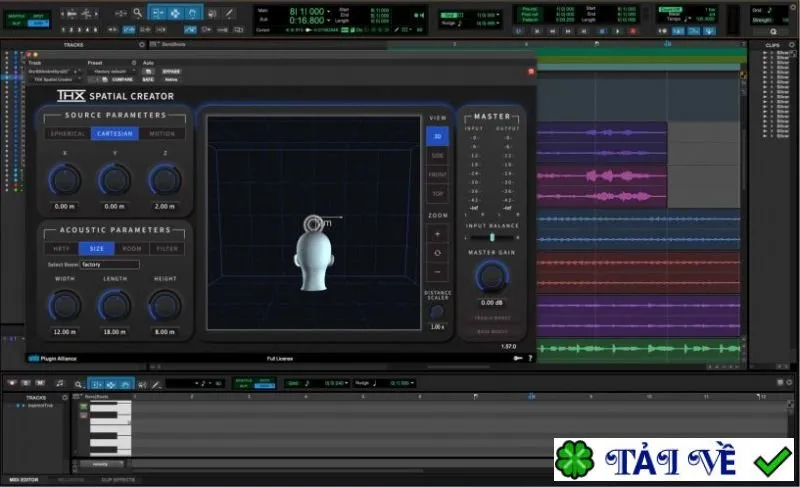Switch plugin view to Side
Screen dimensions: 800x487
[x=437, y=156]
